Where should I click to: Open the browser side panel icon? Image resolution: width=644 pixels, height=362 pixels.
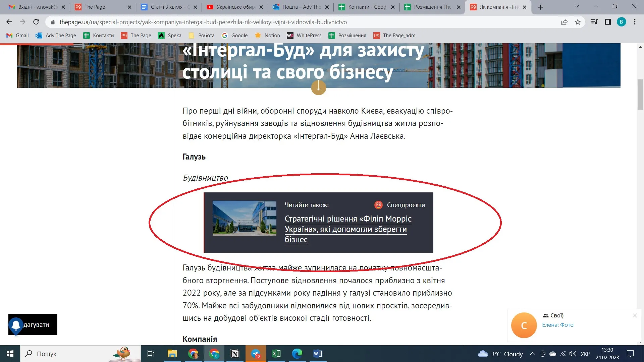[x=608, y=22]
